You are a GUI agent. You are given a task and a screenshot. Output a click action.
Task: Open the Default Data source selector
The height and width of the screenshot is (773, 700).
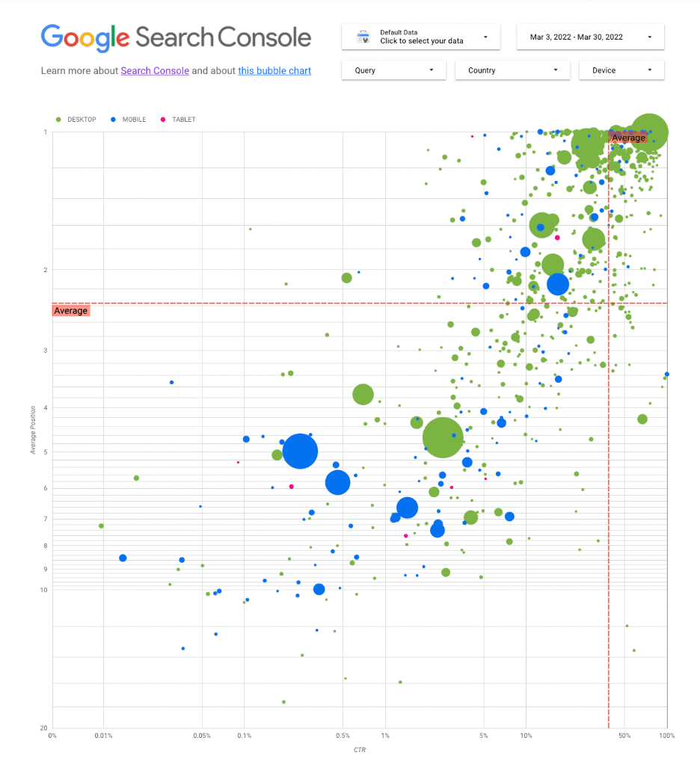(420, 36)
